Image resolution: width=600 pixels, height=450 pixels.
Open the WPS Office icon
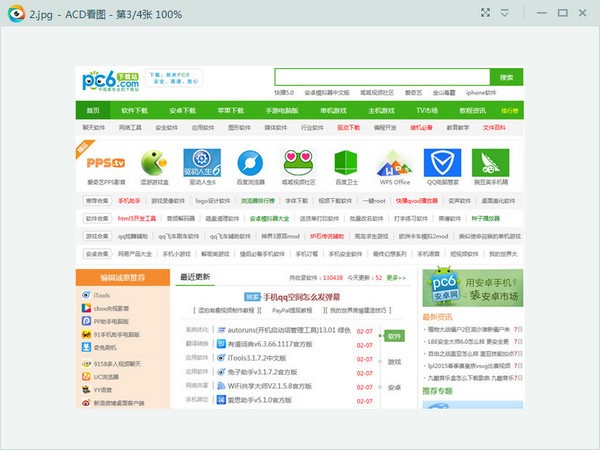395,163
